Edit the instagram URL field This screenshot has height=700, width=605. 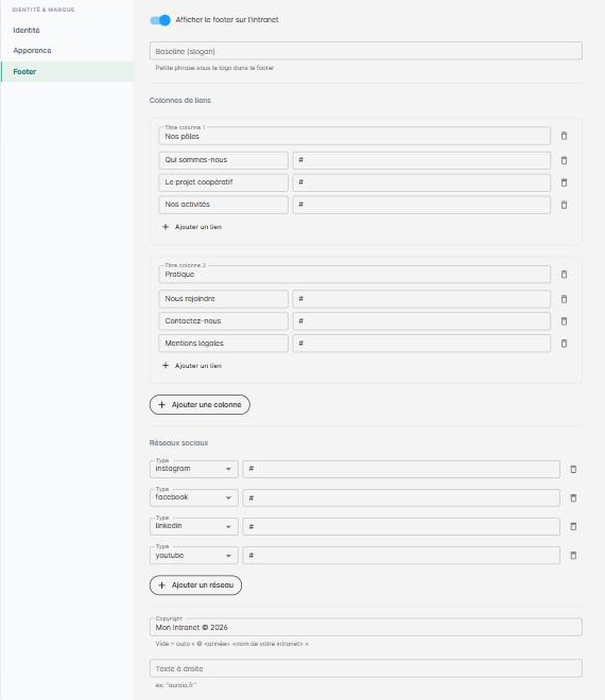[401, 469]
